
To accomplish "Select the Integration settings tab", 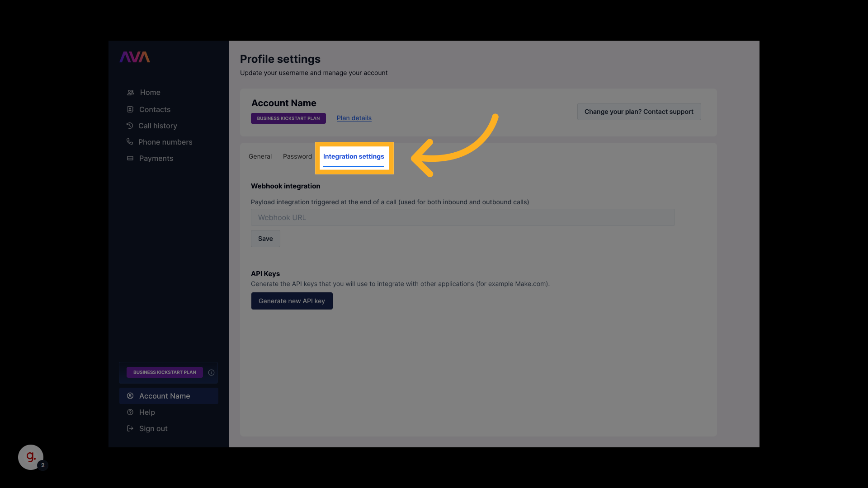I will point(354,156).
